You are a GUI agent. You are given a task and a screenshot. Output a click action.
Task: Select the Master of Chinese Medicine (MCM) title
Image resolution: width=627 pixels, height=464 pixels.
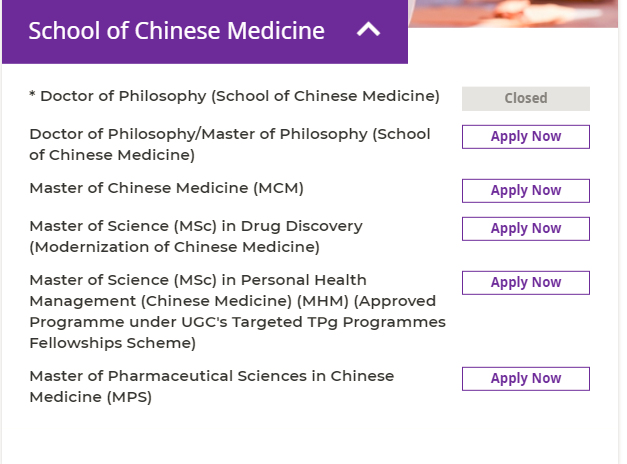point(167,188)
